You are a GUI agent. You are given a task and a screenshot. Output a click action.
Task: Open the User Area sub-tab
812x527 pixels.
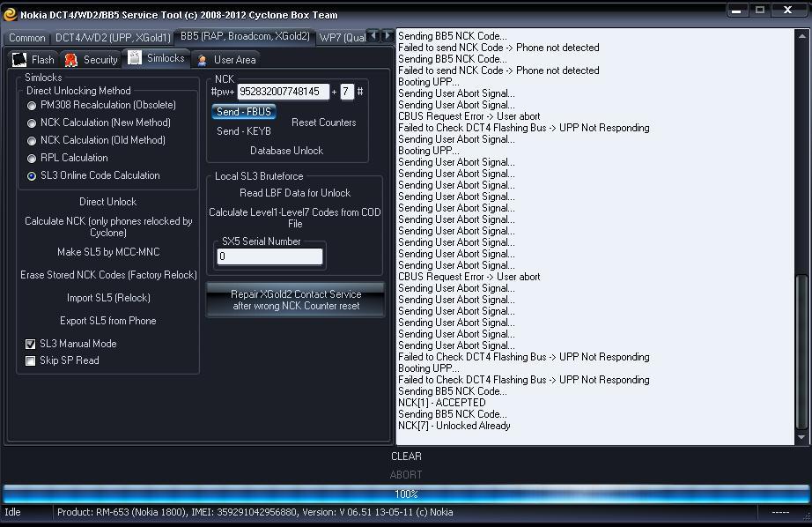[x=227, y=60]
